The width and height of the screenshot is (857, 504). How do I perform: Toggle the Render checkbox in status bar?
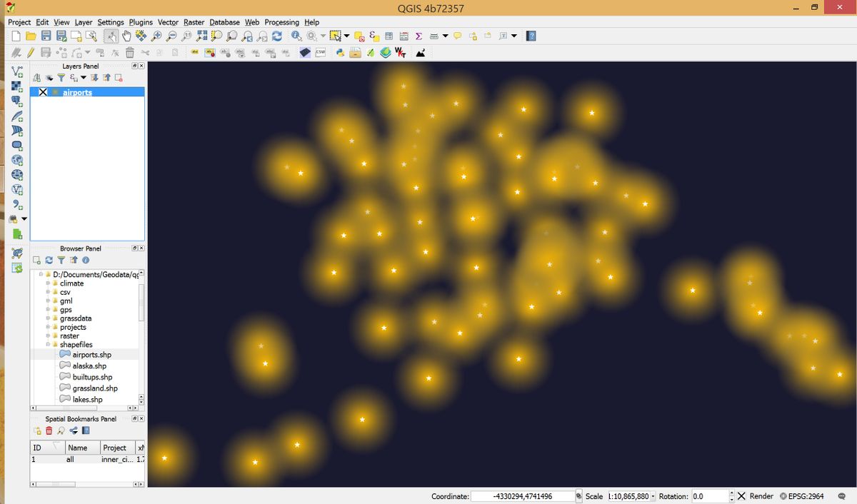point(741,496)
